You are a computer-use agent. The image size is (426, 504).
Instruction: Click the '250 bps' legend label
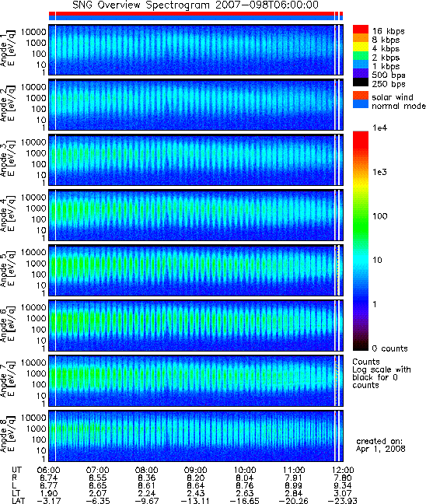click(x=389, y=84)
